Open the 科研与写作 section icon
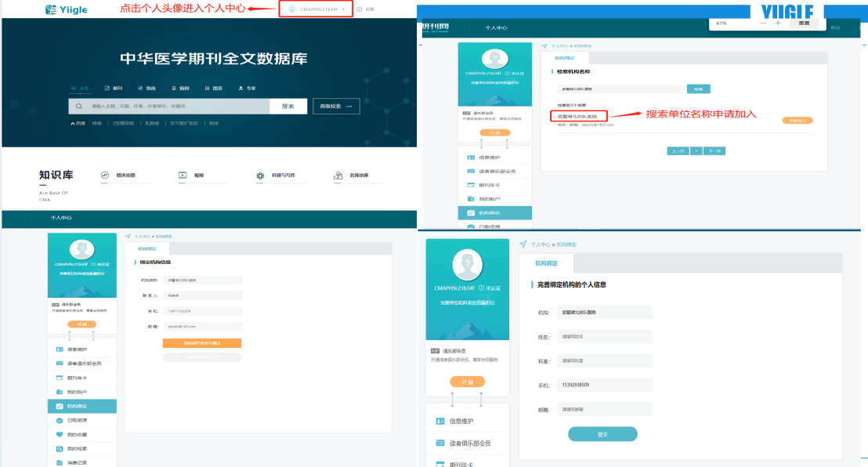Image resolution: width=868 pixels, height=467 pixels. [260, 176]
